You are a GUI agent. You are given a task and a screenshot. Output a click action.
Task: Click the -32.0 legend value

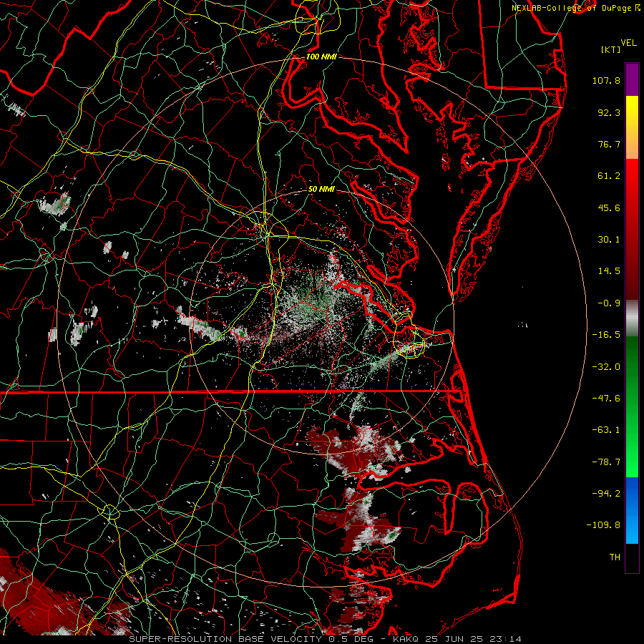pos(606,366)
